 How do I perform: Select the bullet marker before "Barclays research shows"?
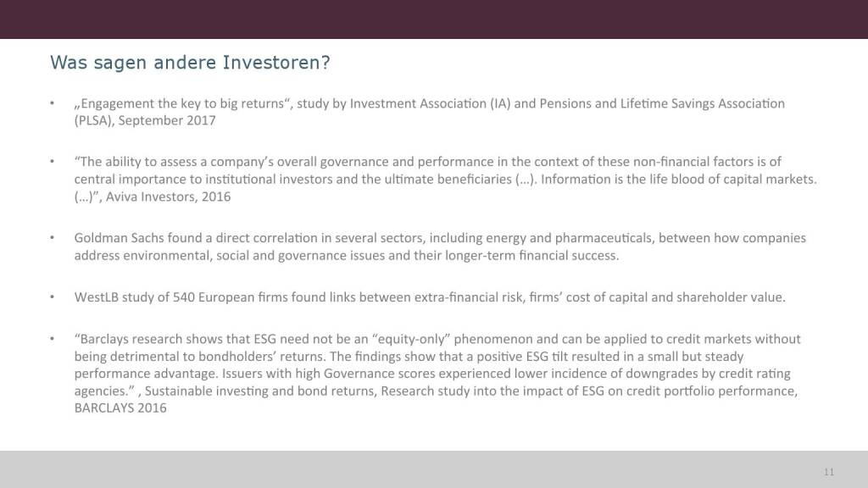tap(53, 339)
